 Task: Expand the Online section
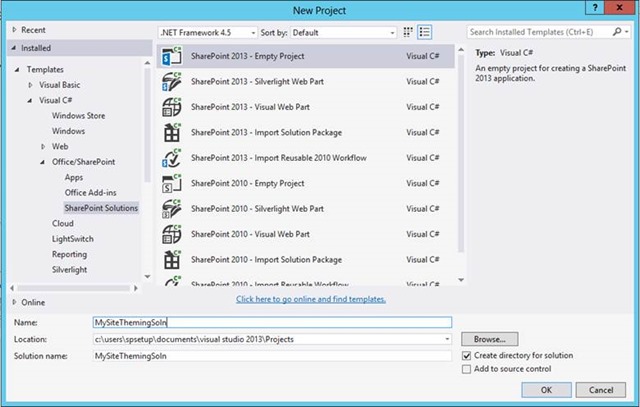point(14,302)
